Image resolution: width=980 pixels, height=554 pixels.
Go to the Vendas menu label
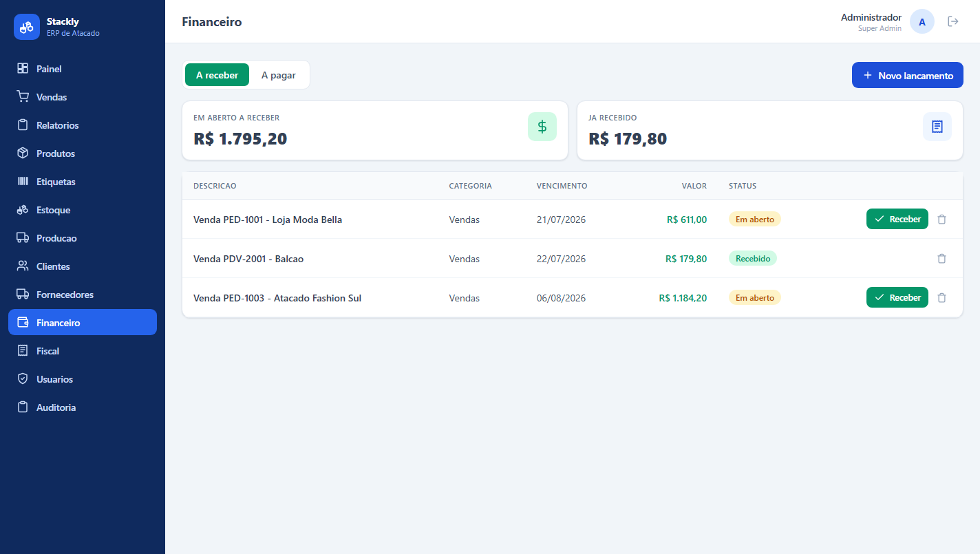click(x=52, y=97)
